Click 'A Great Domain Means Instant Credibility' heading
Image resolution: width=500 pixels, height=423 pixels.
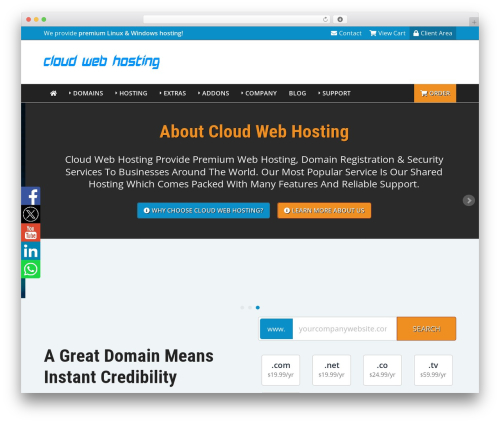click(x=129, y=367)
